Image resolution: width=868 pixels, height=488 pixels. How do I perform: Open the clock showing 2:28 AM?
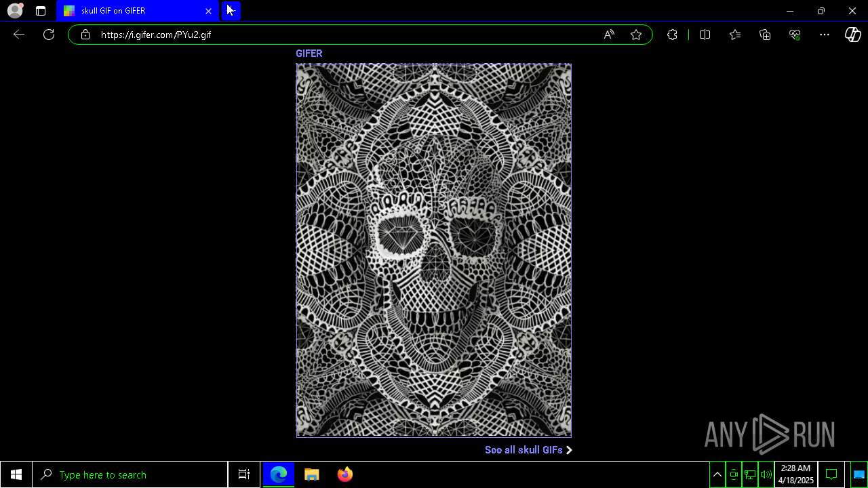795,474
